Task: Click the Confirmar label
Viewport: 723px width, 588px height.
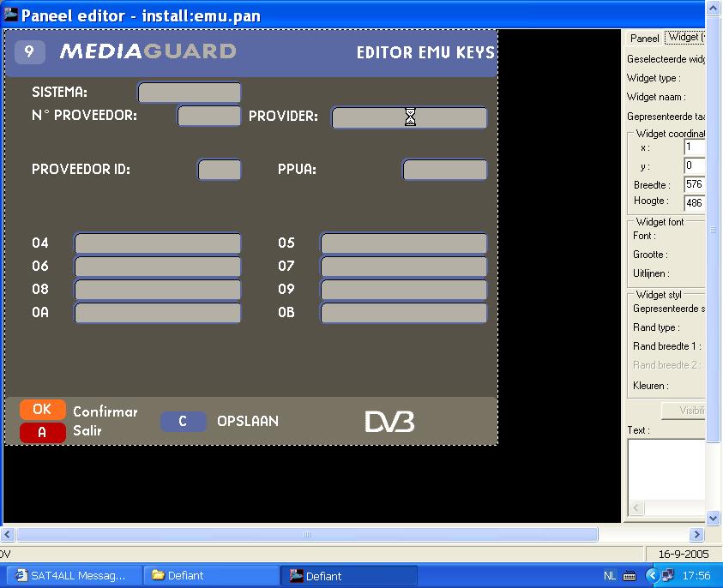Action: 105,411
